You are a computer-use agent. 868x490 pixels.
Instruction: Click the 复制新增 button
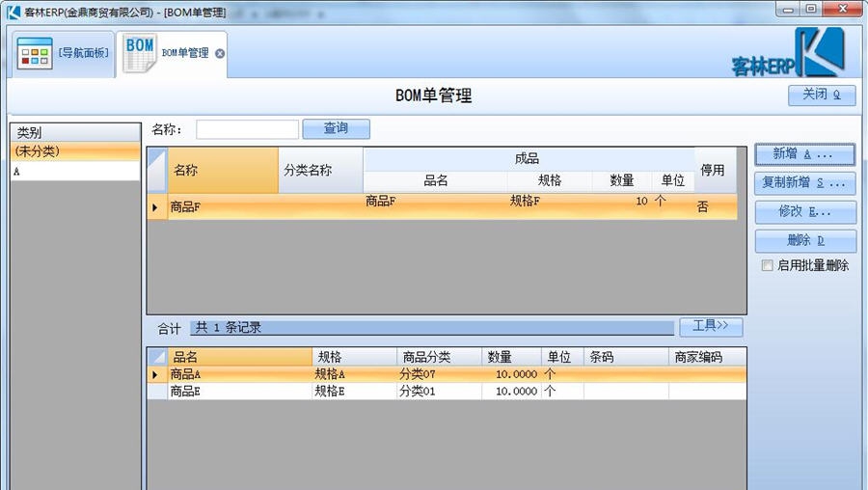(x=805, y=182)
